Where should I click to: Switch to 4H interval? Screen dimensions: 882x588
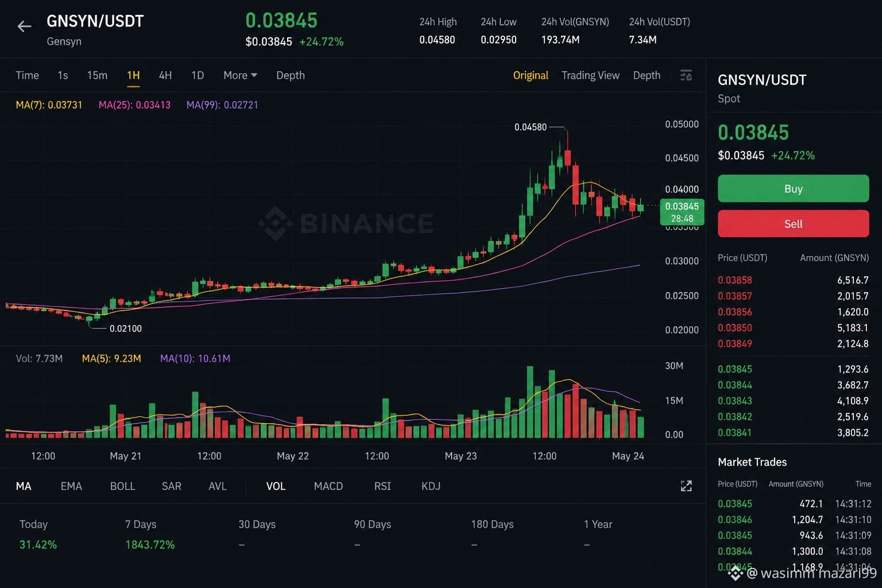coord(165,75)
